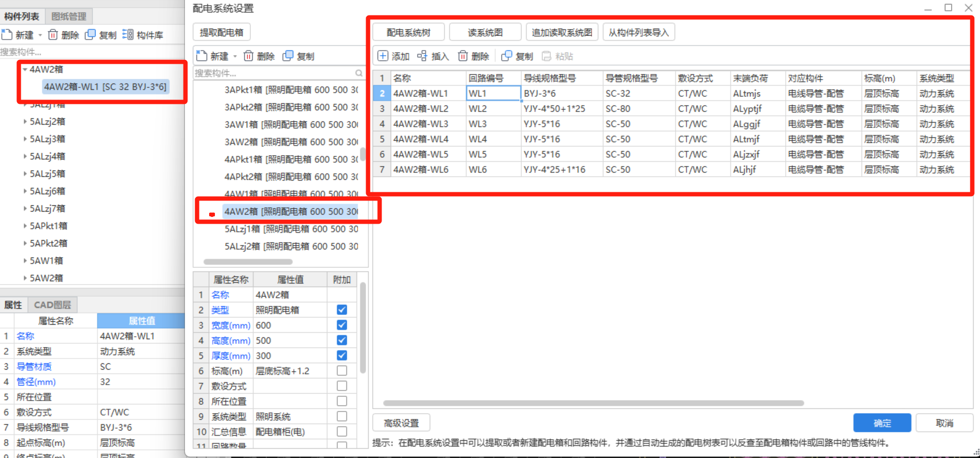
Task: Click the 配电系统树 button
Action: pos(409,32)
